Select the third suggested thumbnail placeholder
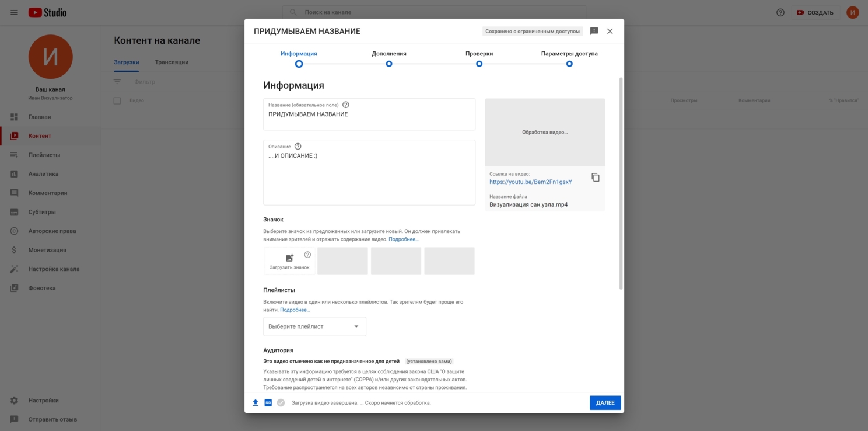The width and height of the screenshot is (868, 431). click(x=449, y=261)
